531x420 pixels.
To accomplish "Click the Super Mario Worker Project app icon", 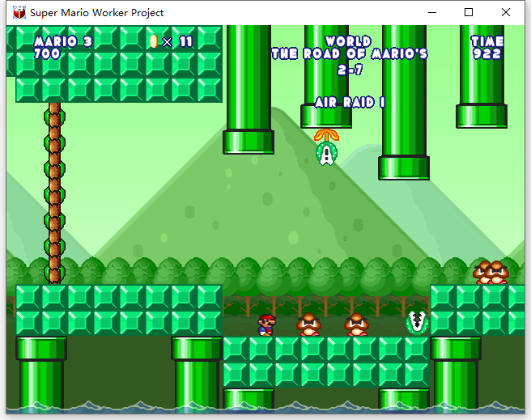I will coord(19,12).
